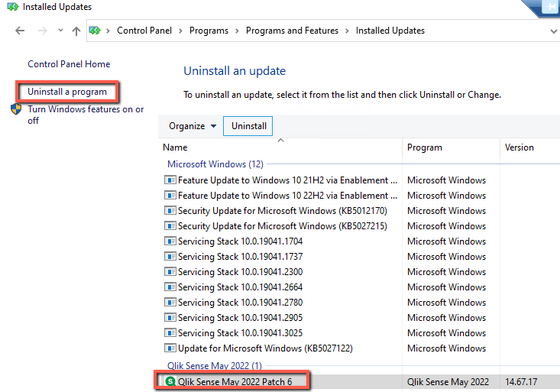Navigate to Programs and Features breadcrumb
This screenshot has width=560, height=392.
point(292,31)
